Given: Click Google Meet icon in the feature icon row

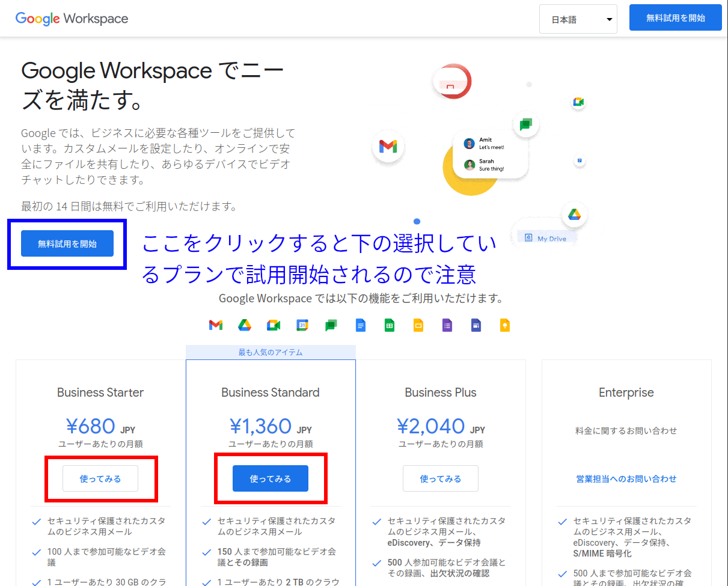Looking at the screenshot, I should (x=274, y=325).
